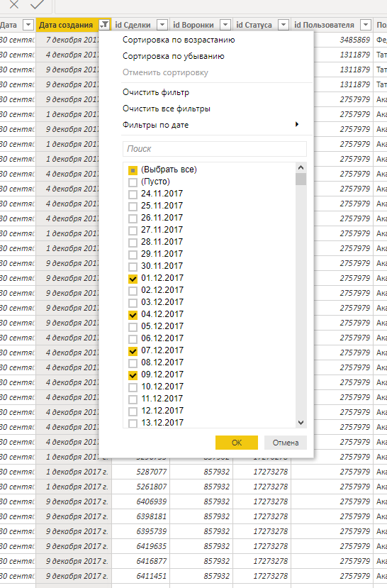Uncheck the 07.12.2017 checkbox
387x588 pixels.
pos(133,351)
